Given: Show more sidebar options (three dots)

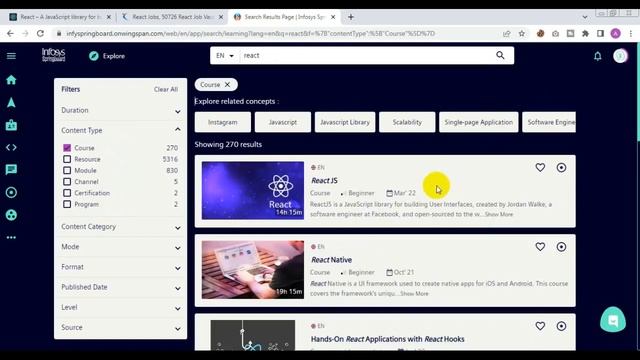Looking at the screenshot, I should pyautogui.click(x=11, y=237).
